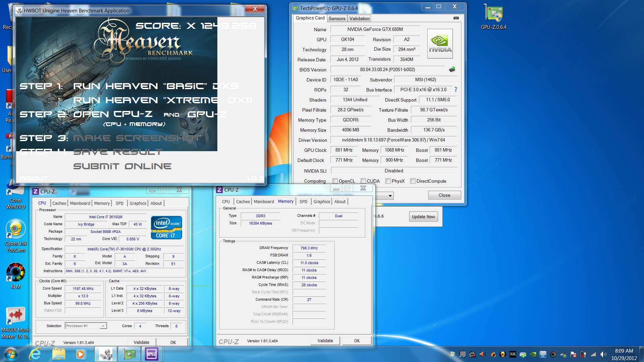Click Make Screenshot step in Heaven app
644x362 pixels.
tap(137, 138)
